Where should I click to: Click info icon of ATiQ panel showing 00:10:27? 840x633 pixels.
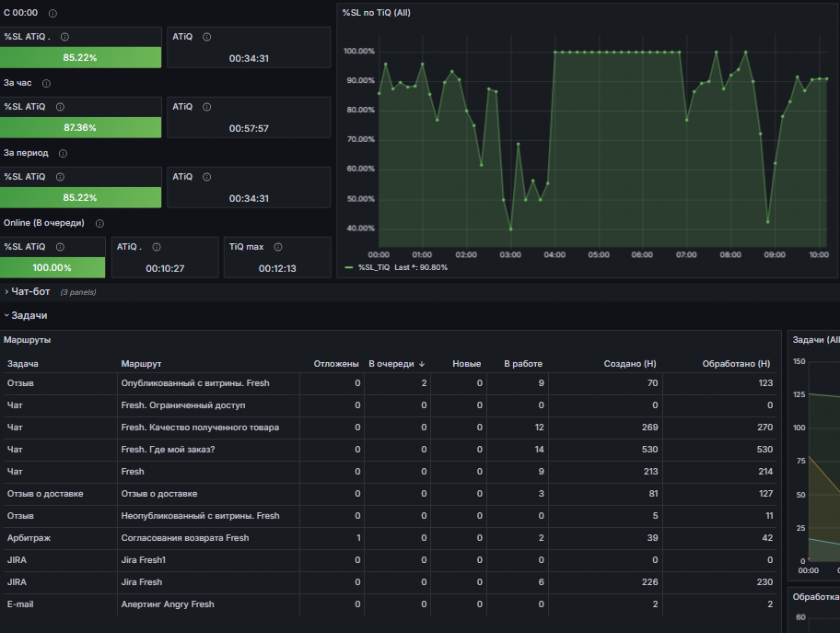click(157, 247)
